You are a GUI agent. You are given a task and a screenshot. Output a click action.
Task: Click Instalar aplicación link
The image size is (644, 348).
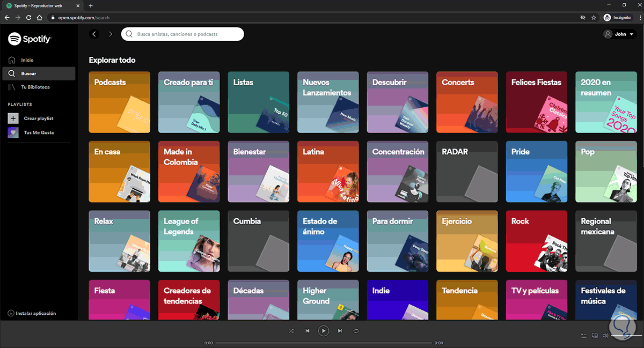(32, 313)
